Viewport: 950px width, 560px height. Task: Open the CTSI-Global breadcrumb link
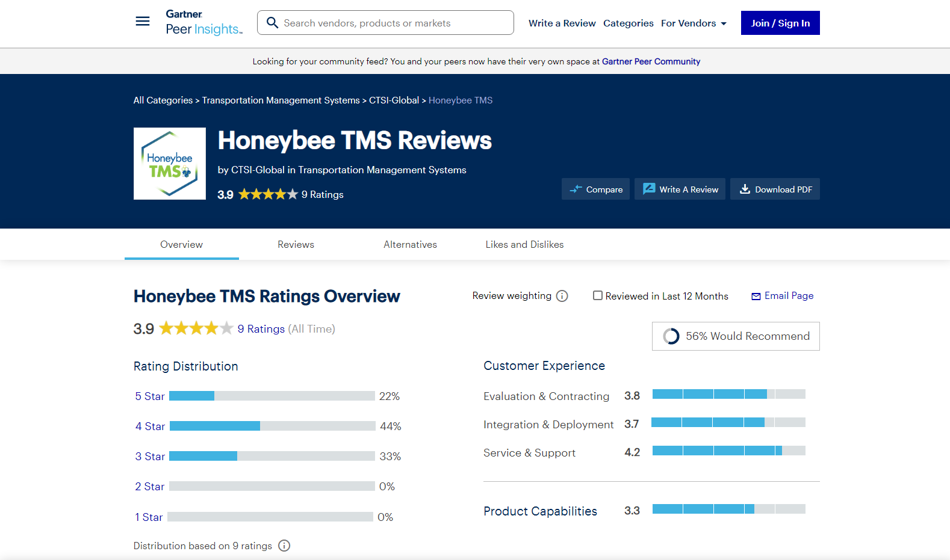click(394, 100)
